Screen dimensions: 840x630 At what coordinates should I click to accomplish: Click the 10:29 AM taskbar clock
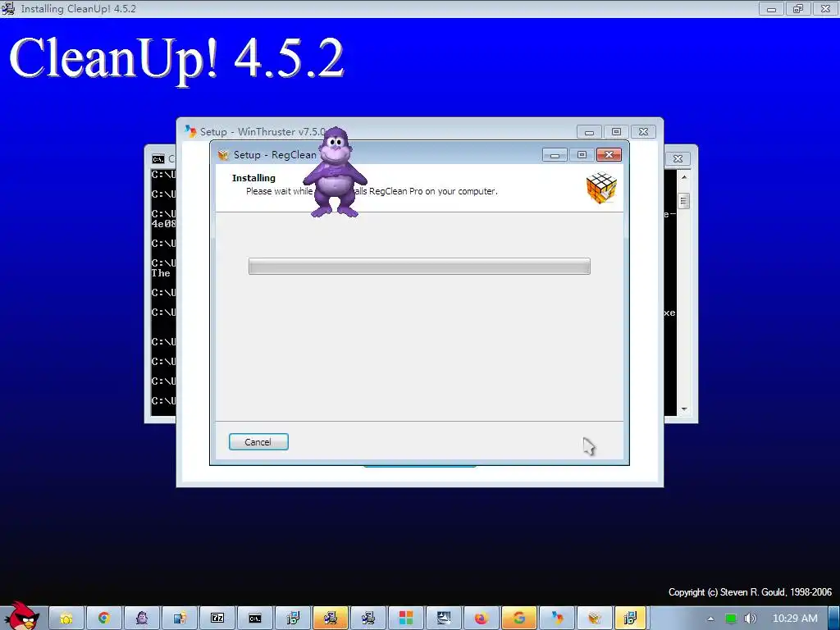pos(795,619)
